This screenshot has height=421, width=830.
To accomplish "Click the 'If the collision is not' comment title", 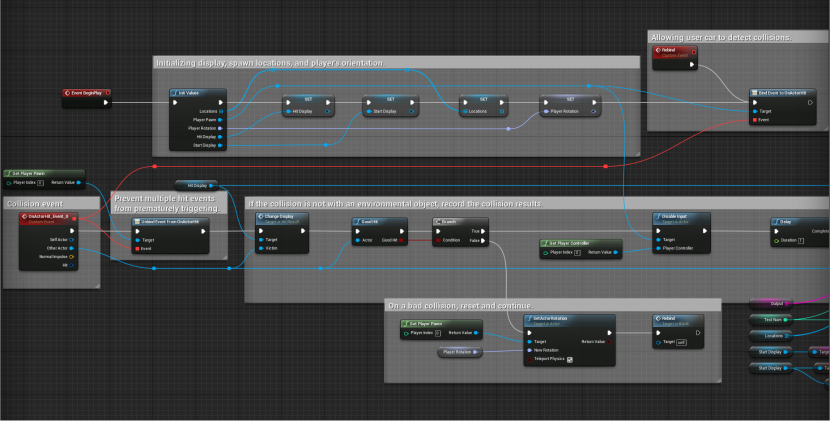I will coord(395,204).
